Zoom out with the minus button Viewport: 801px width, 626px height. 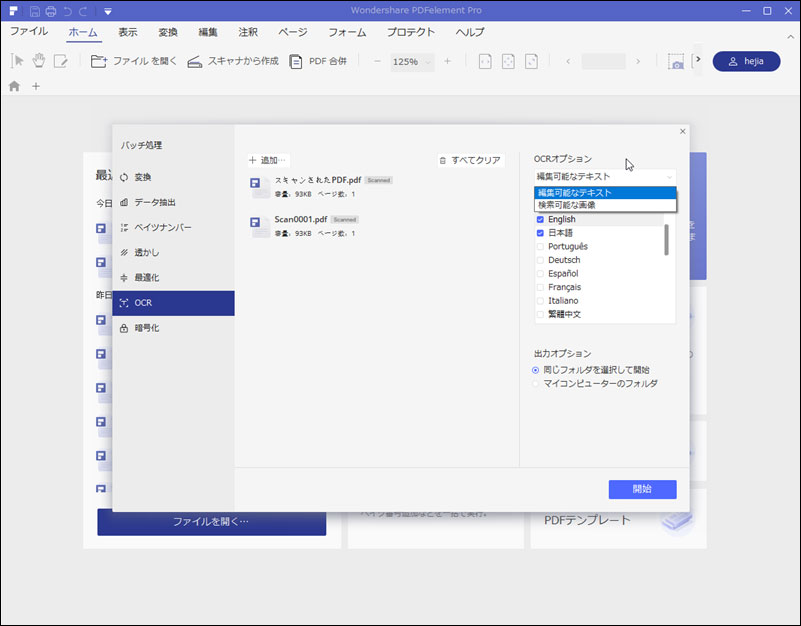[377, 61]
